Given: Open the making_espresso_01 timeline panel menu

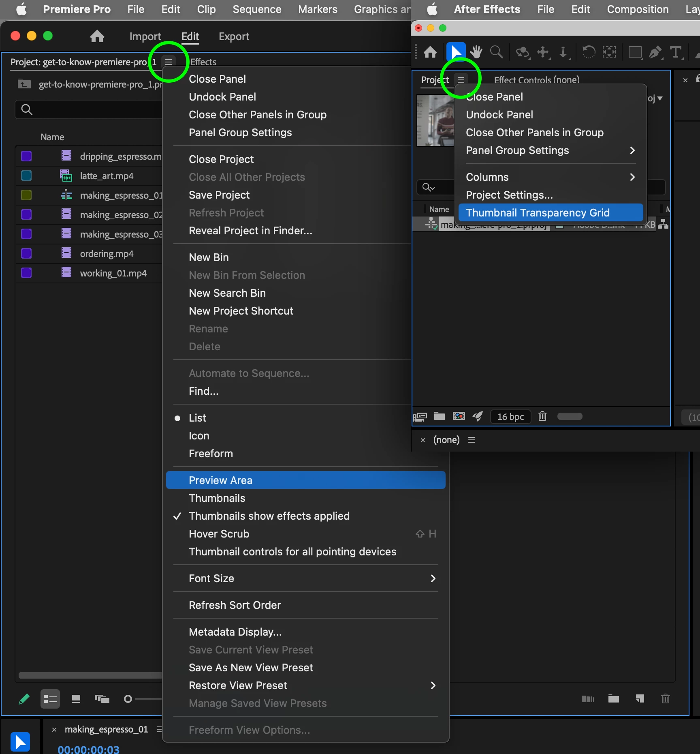Looking at the screenshot, I should point(159,729).
